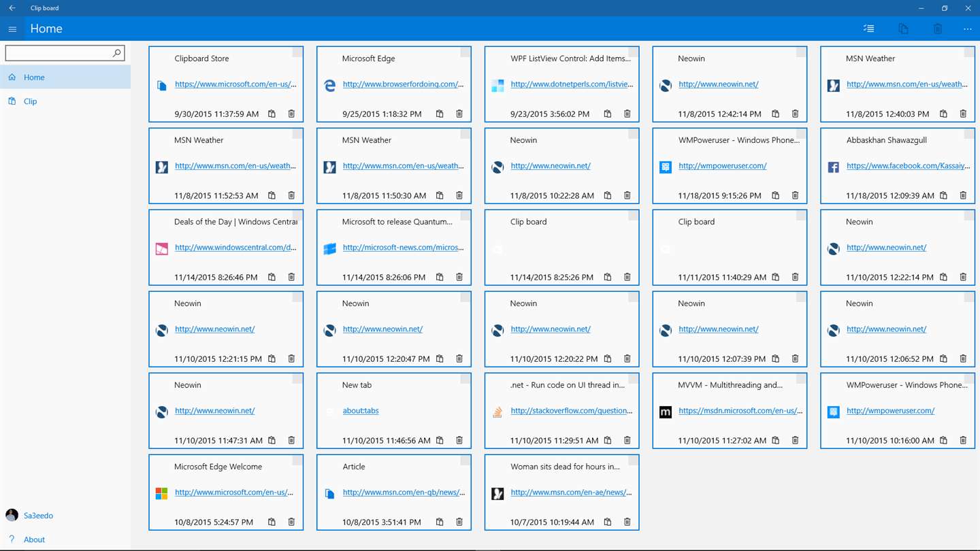Viewport: 980px width, 551px height.
Task: Open the stackoverflow.com question link
Action: pyautogui.click(x=572, y=411)
